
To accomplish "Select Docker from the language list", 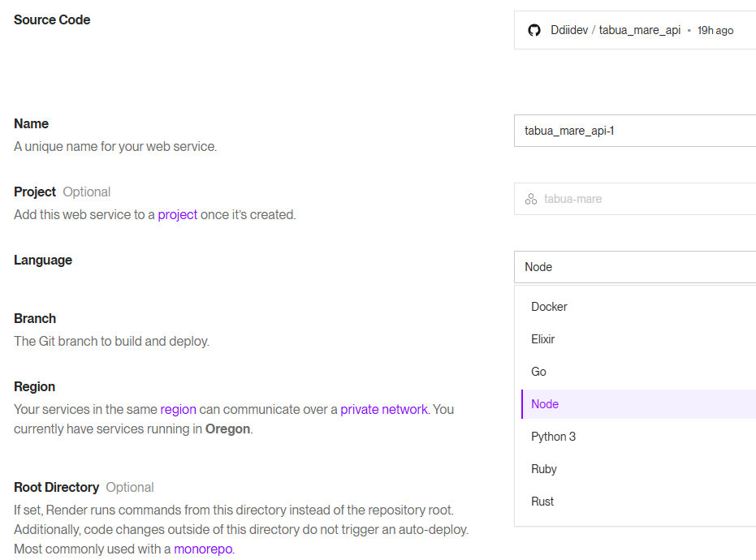I will tap(549, 307).
